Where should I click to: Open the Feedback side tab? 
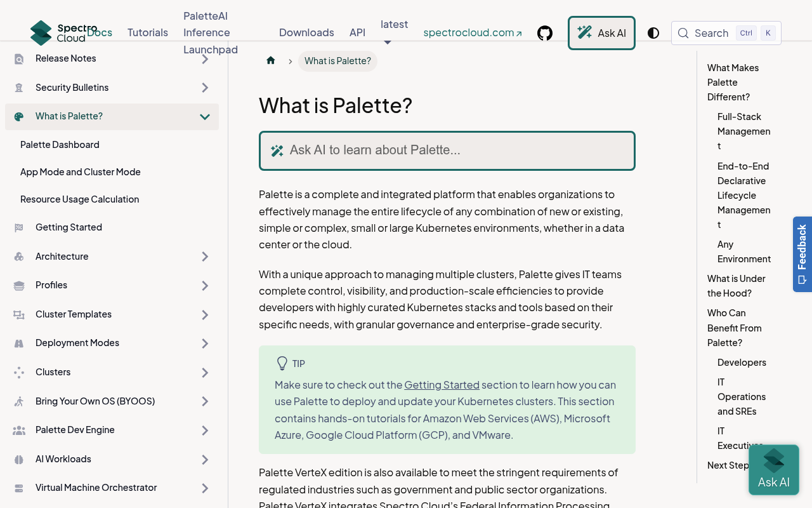[x=802, y=254]
